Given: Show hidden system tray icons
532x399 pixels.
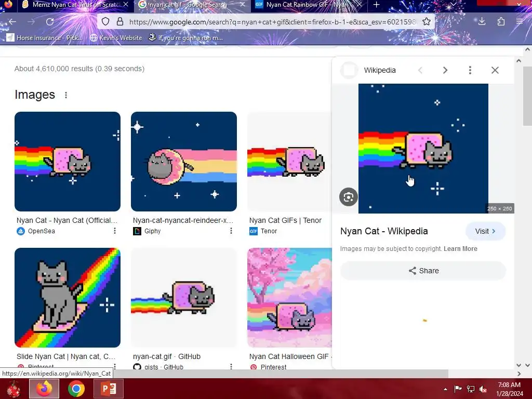Looking at the screenshot, I should coord(445,389).
